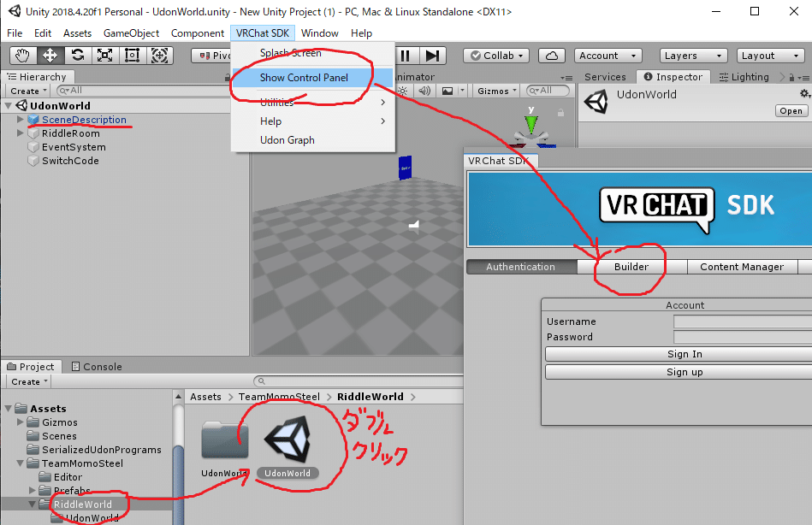The height and width of the screenshot is (525, 812).
Task: Select SerializedUdonPrograms folder
Action: [x=102, y=450]
